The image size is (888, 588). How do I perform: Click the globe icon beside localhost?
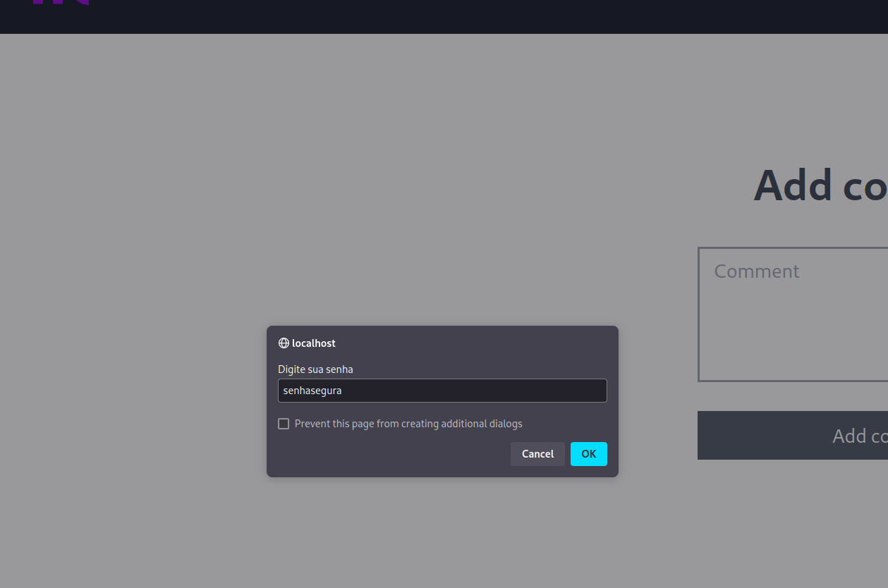[284, 343]
